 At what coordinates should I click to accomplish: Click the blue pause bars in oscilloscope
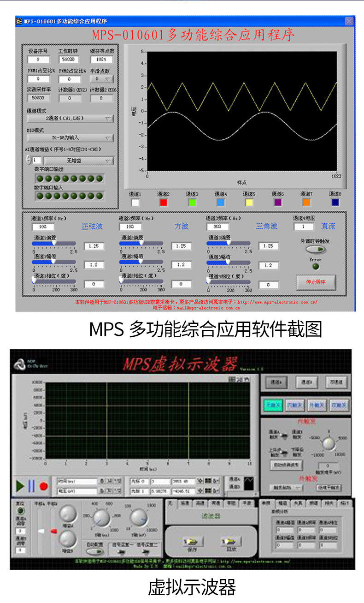(x=31, y=486)
